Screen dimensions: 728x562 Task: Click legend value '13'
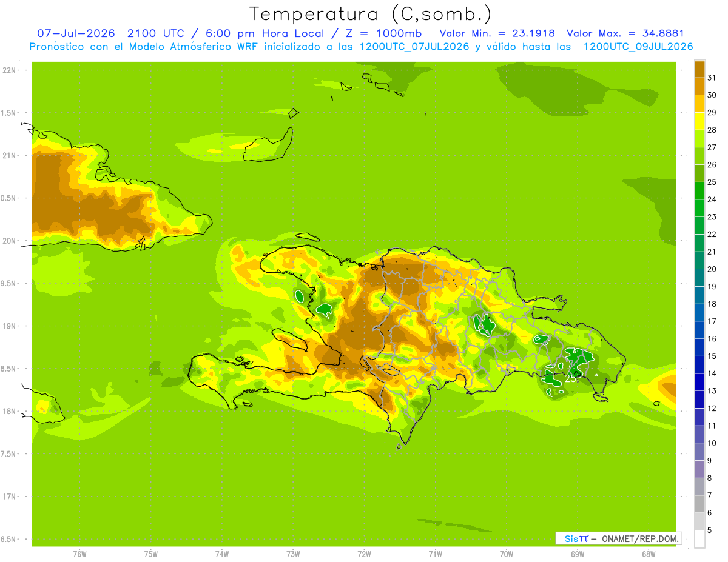click(x=712, y=391)
